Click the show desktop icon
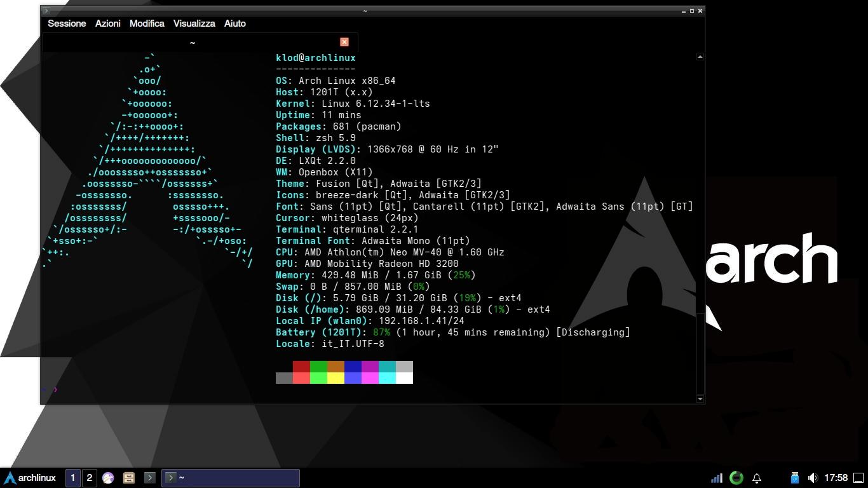 tap(858, 478)
